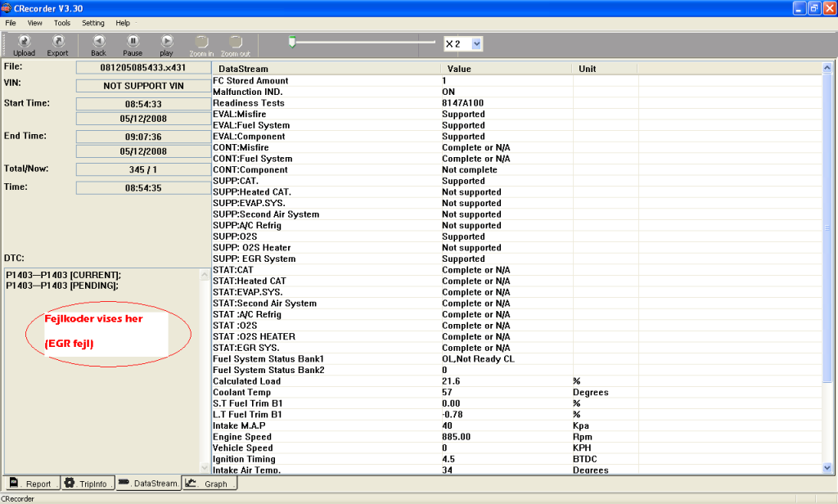This screenshot has width=838, height=504.
Task: Switch to the Report tab
Action: click(x=29, y=484)
